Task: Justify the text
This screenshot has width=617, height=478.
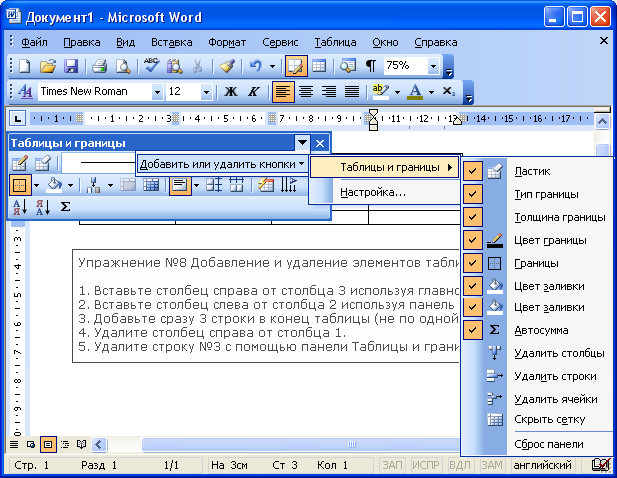Action: click(x=352, y=92)
